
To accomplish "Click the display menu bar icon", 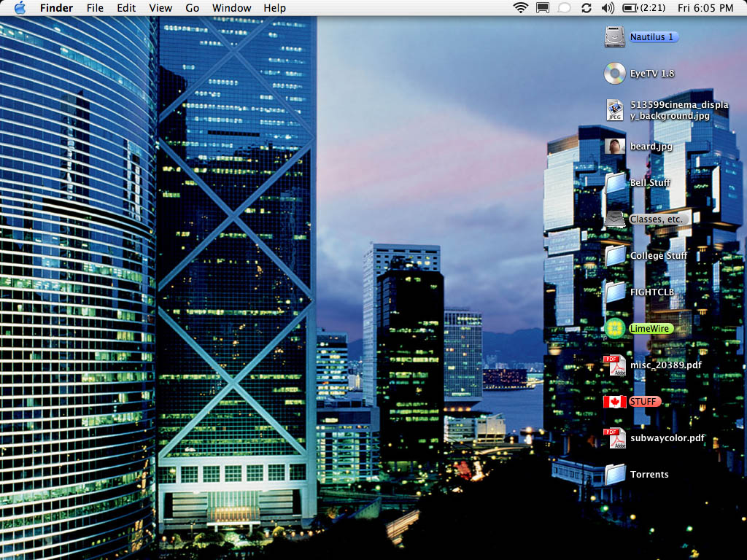I will click(x=543, y=7).
